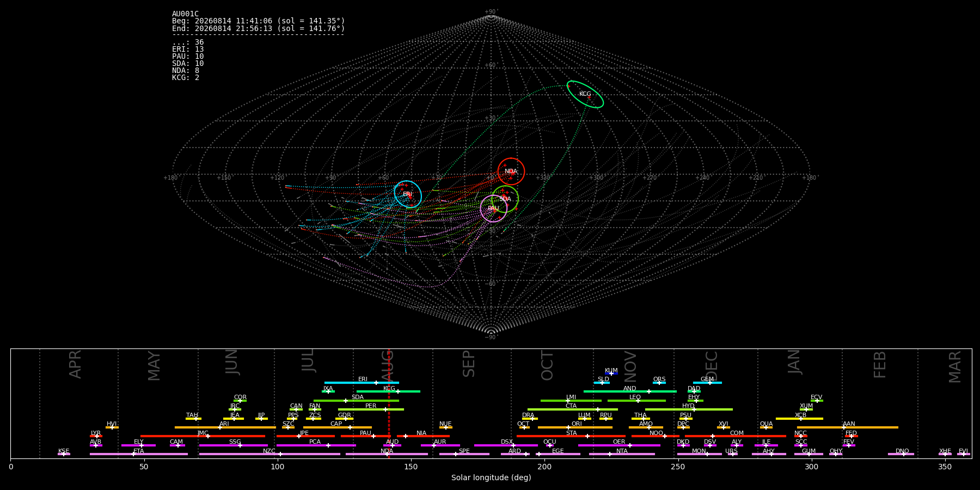Click the Solar longitude axis label
This screenshot has width=980, height=490.
pyautogui.click(x=491, y=478)
